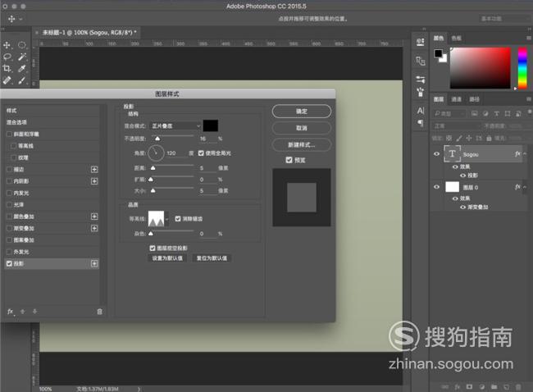Enable the 描边 style checkbox
533x392 pixels.
pos(9,169)
